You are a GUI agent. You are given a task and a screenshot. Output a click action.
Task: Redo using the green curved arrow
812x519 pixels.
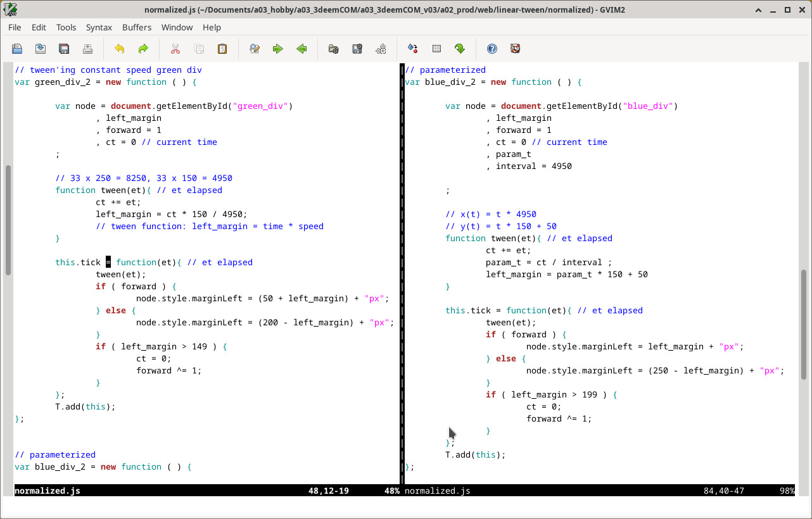coord(143,49)
